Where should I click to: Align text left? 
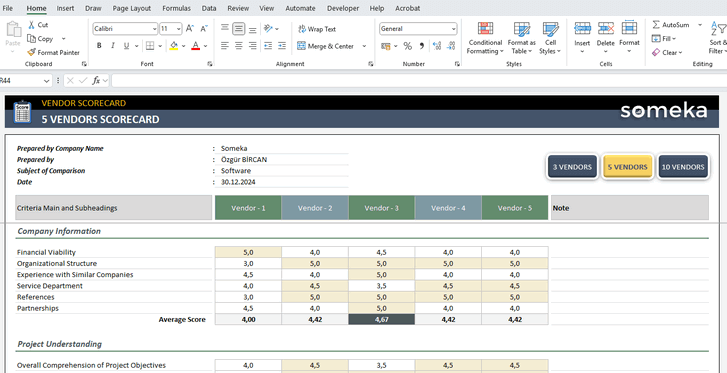[x=225, y=45]
